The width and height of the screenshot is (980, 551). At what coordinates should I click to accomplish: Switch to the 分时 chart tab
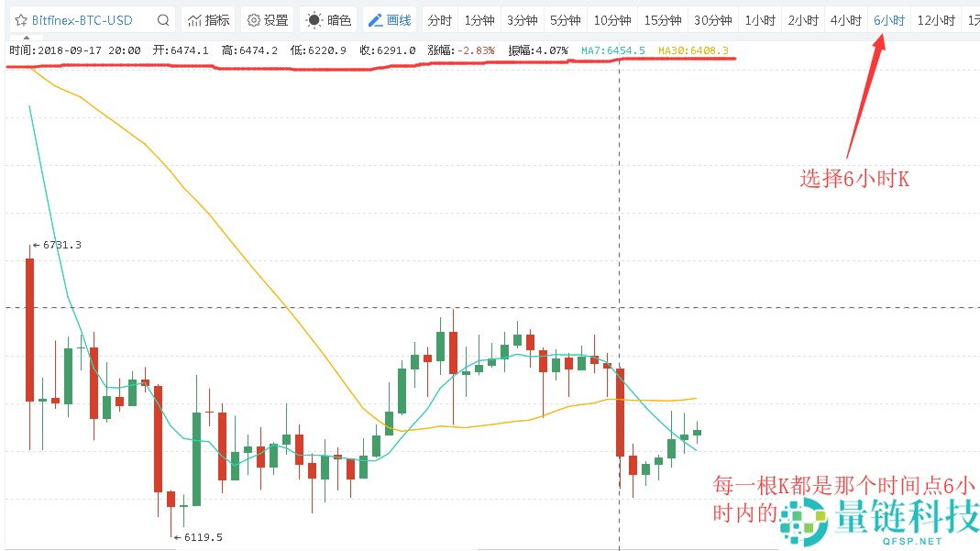click(440, 20)
